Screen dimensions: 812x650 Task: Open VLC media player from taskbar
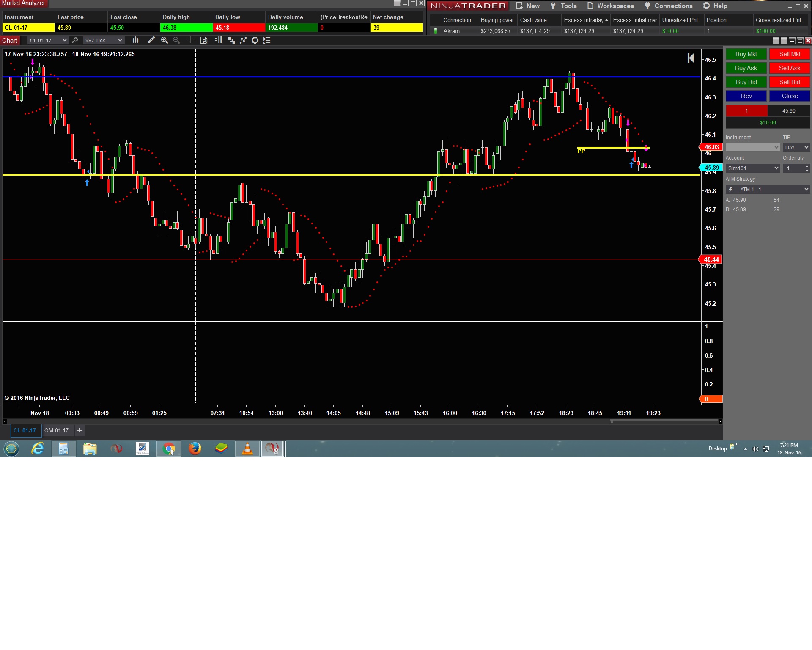coord(247,449)
